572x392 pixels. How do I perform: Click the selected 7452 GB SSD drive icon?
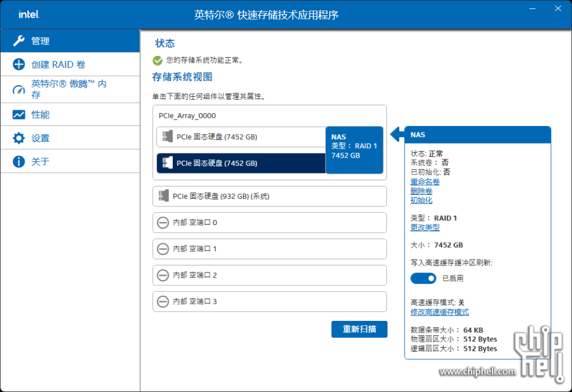click(168, 163)
